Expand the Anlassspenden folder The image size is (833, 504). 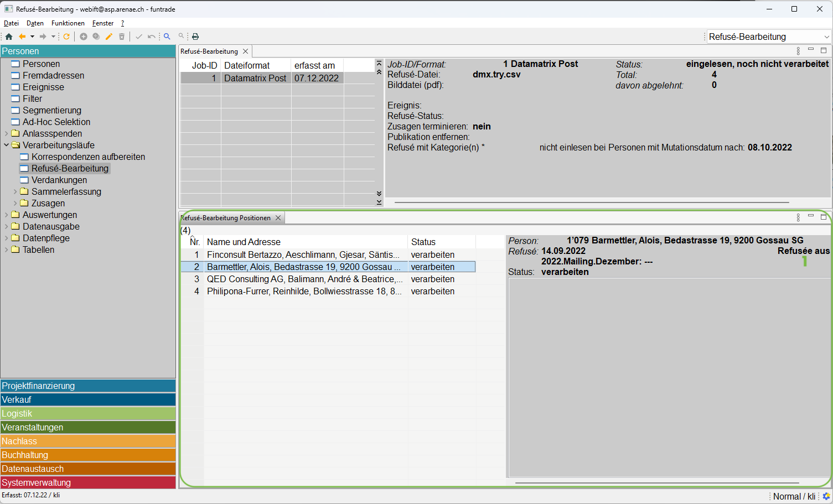[6, 133]
